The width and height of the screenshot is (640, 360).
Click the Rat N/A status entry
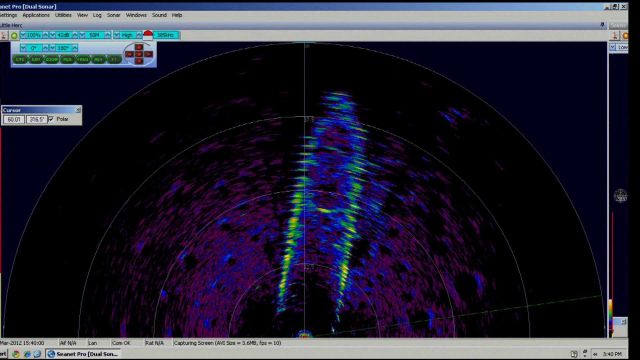tap(154, 343)
